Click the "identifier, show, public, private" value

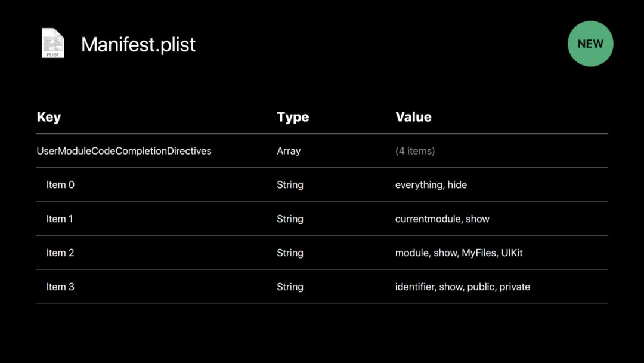463,287
